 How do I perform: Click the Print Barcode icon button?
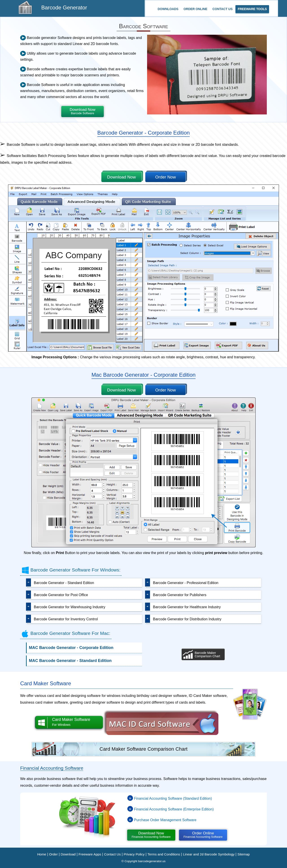[x=237, y=528]
